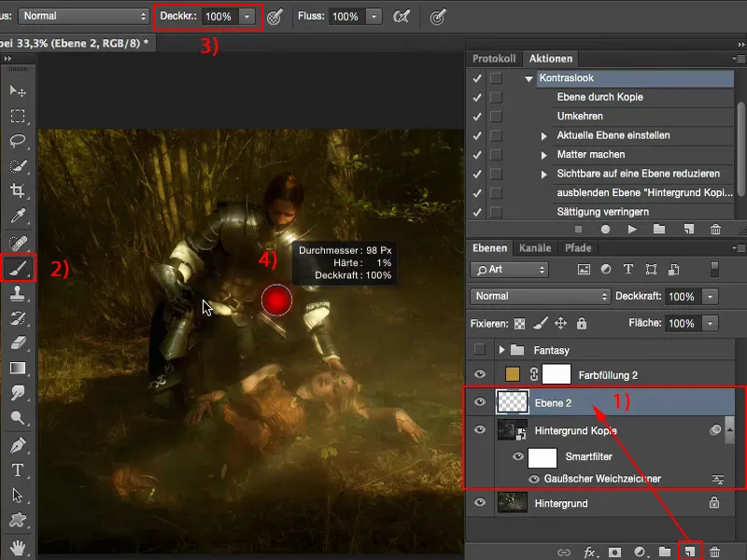The width and height of the screenshot is (747, 560).
Task: Expand Sichtbare auf eine Ebene reduzieren
Action: pyautogui.click(x=543, y=175)
